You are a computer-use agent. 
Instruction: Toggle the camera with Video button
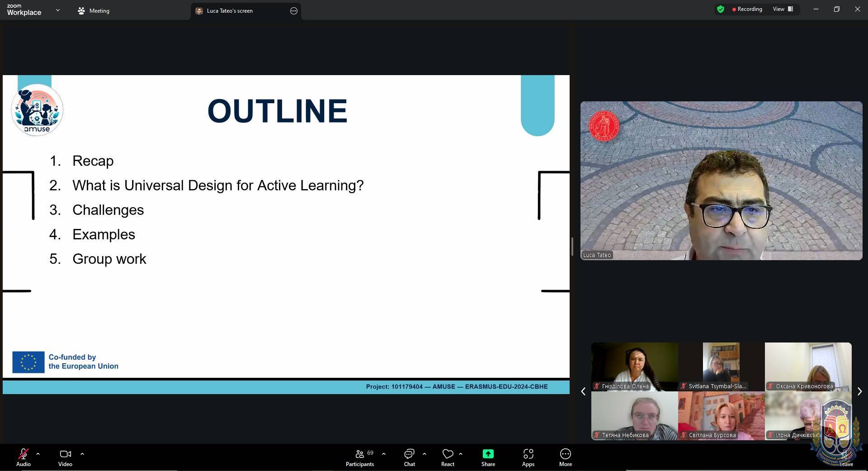coord(65,457)
